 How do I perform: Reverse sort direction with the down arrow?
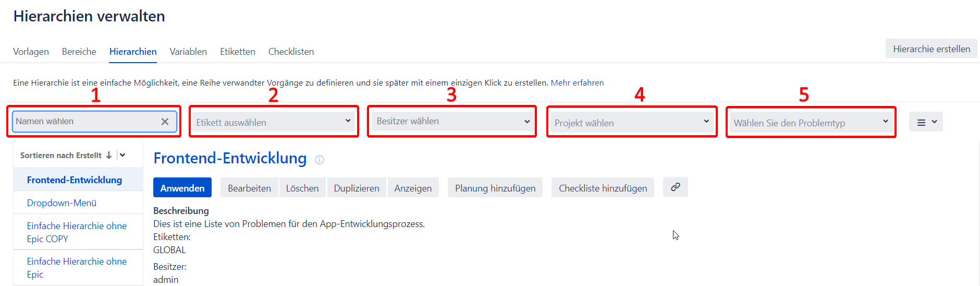coord(109,155)
